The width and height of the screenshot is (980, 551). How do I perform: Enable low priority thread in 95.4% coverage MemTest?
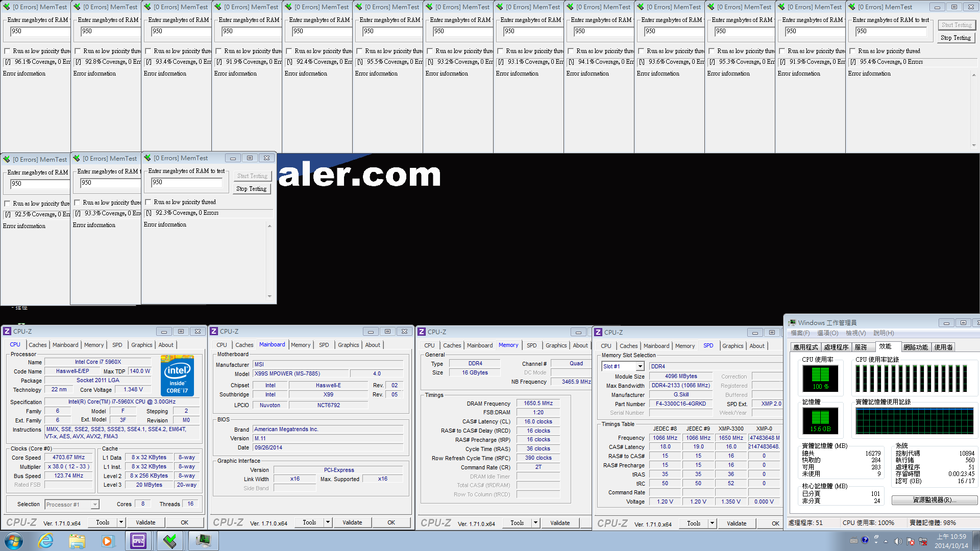[852, 51]
